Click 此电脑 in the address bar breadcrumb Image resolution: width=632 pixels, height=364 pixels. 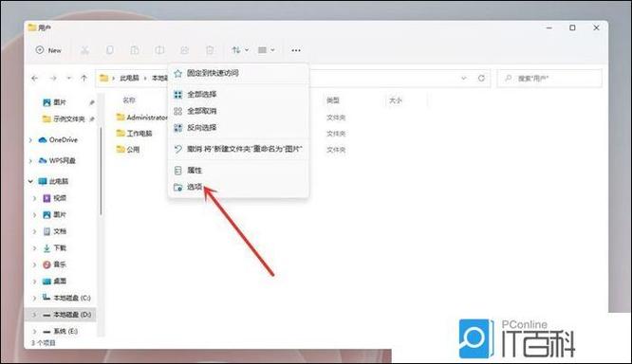[x=129, y=78]
